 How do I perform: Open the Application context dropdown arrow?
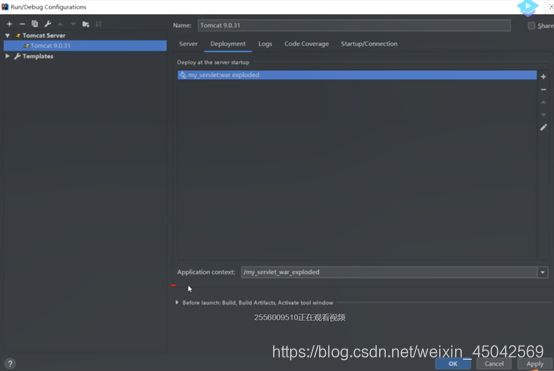[x=542, y=272]
